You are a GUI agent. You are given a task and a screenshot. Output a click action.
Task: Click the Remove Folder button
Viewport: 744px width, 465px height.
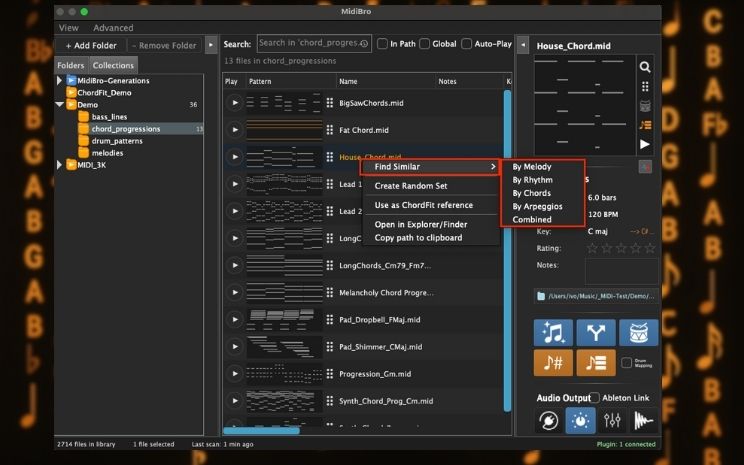click(164, 45)
